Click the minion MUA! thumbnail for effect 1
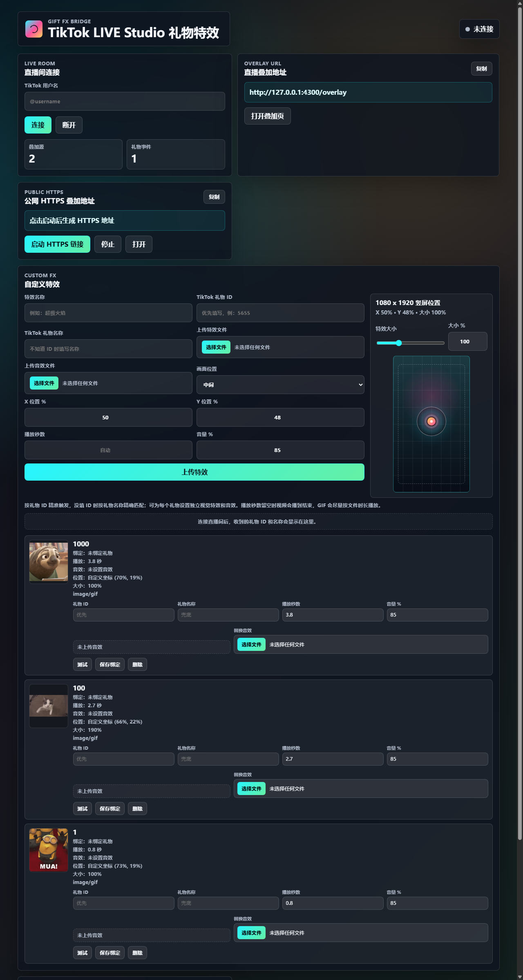Image resolution: width=523 pixels, height=980 pixels. (49, 850)
